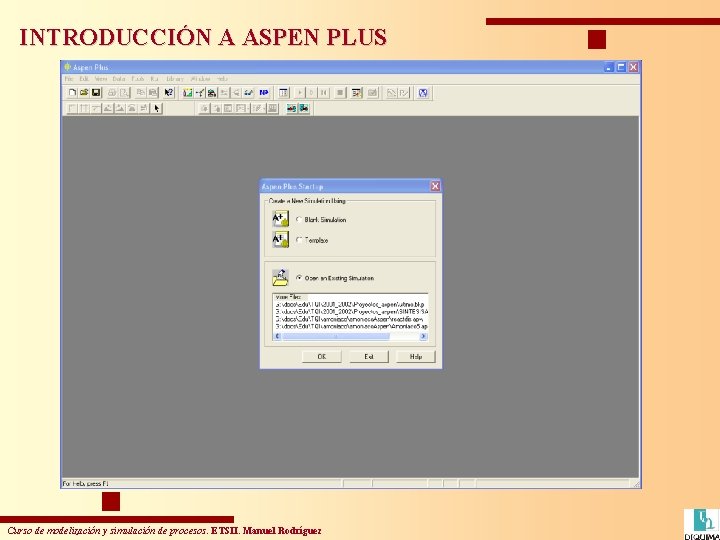The width and height of the screenshot is (720, 540).
Task: Click the Save floppy disk icon
Action: click(96, 93)
